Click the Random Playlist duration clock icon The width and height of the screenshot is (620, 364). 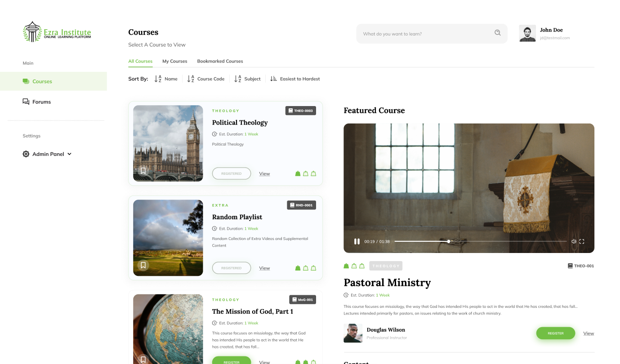214,228
